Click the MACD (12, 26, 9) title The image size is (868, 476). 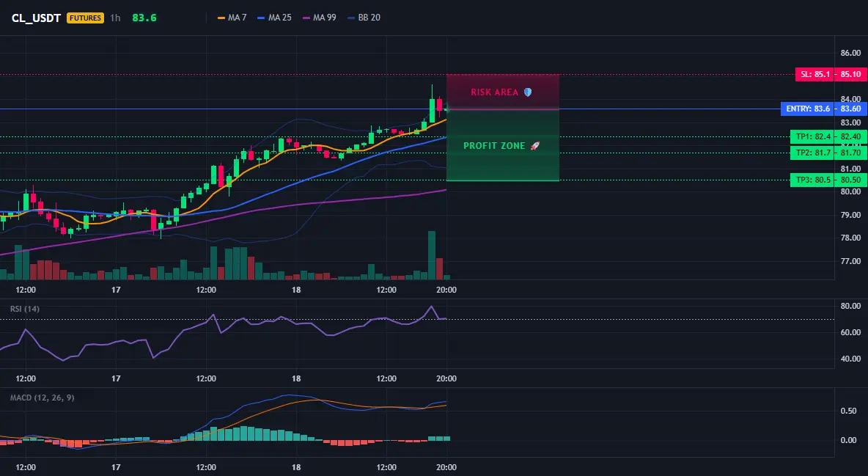click(42, 398)
